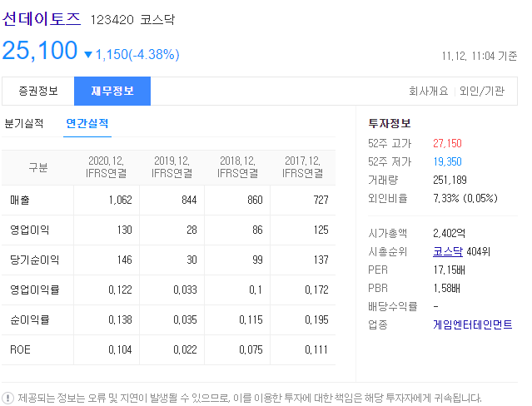Select the 2019.12. IFRS연결 column header

pos(172,167)
